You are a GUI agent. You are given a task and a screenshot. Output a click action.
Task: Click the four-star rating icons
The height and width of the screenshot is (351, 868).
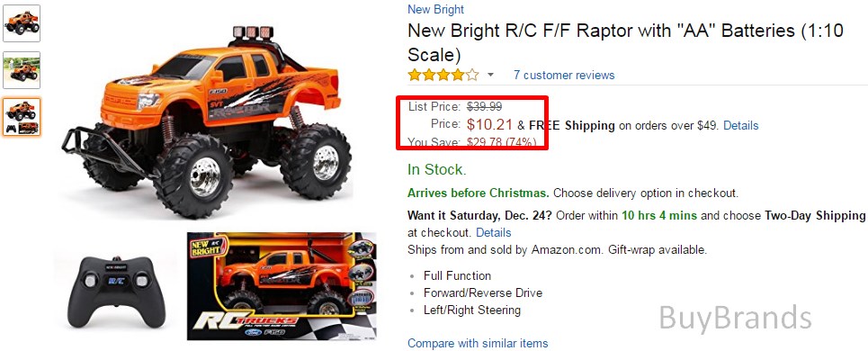click(443, 75)
